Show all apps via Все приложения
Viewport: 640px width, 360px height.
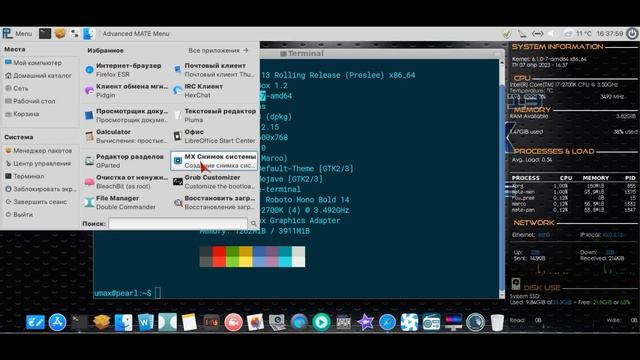(x=218, y=51)
